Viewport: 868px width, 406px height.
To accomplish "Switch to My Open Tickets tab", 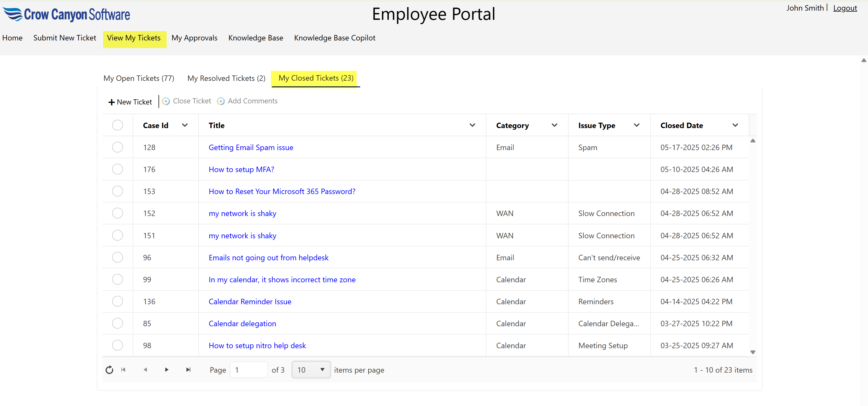I will click(138, 78).
